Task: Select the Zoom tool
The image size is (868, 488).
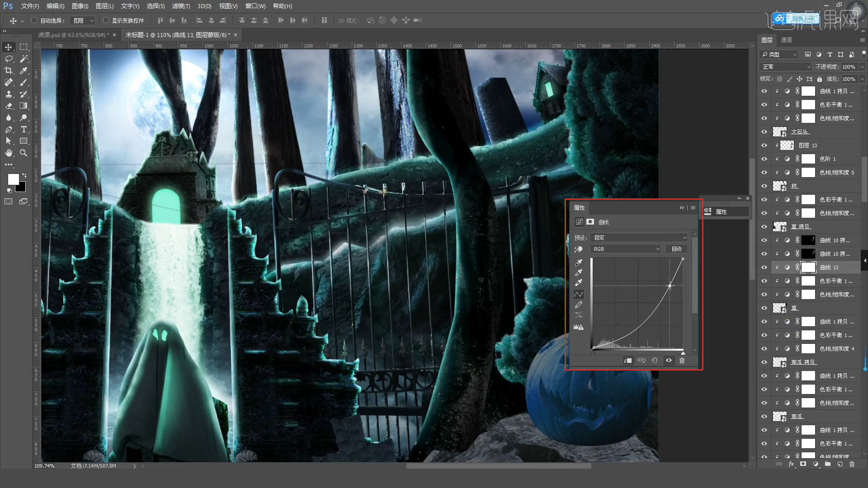Action: [24, 153]
